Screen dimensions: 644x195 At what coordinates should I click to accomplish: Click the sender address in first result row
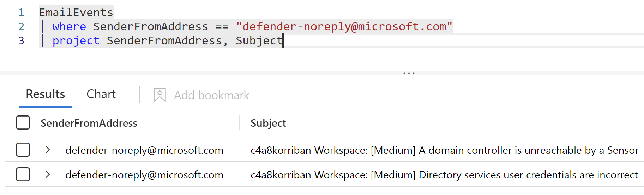[x=144, y=150]
